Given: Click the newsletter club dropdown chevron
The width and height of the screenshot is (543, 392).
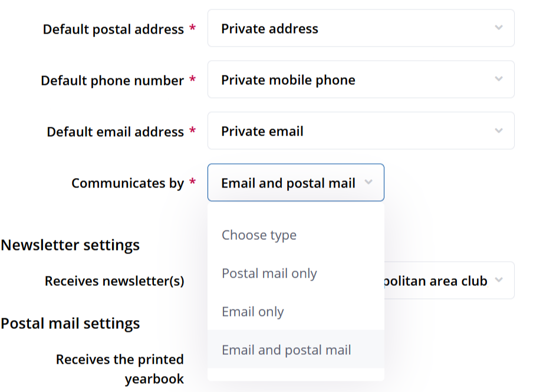Looking at the screenshot, I should point(499,281).
